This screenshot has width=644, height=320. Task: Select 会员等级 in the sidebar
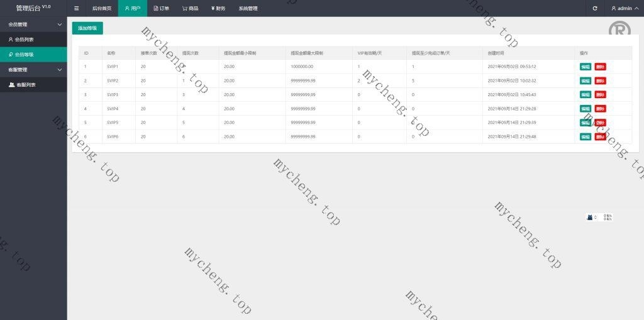tap(25, 55)
